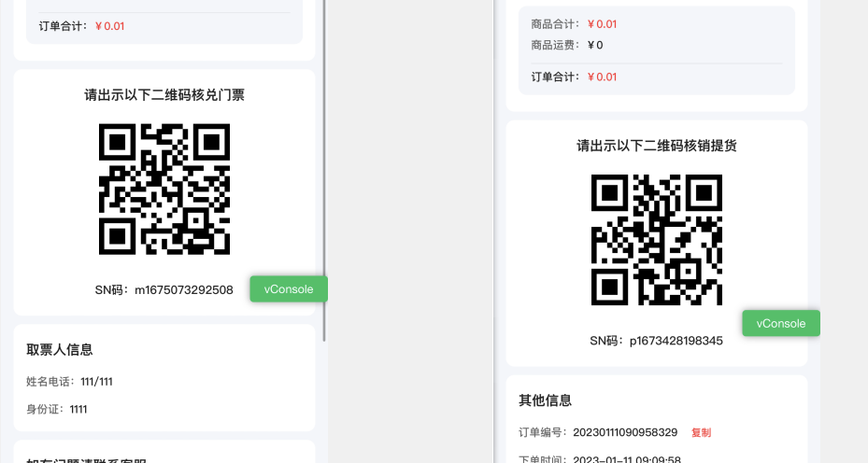Viewport: 868px width, 463px height.
Task: Select SN code m1675073292508
Action: click(183, 289)
